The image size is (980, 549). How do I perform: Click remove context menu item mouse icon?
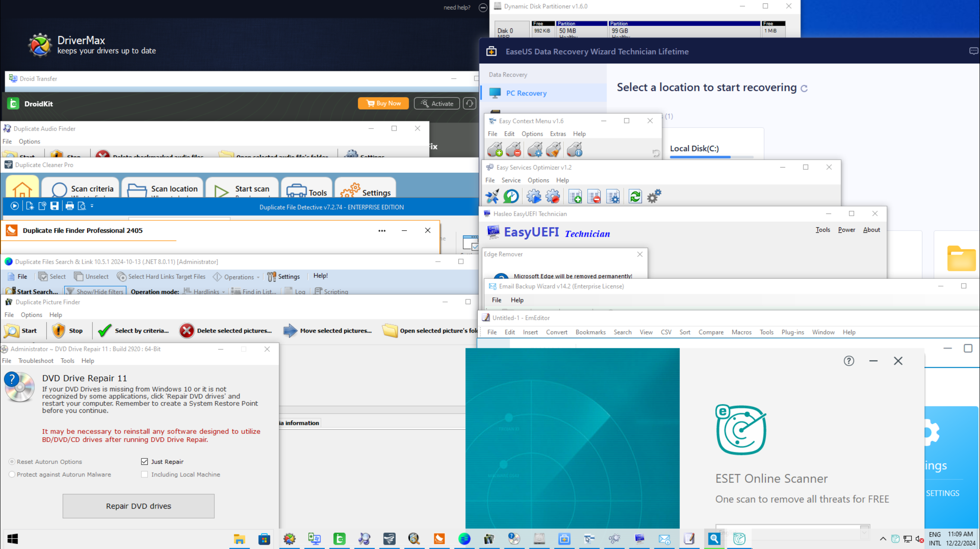(x=513, y=149)
